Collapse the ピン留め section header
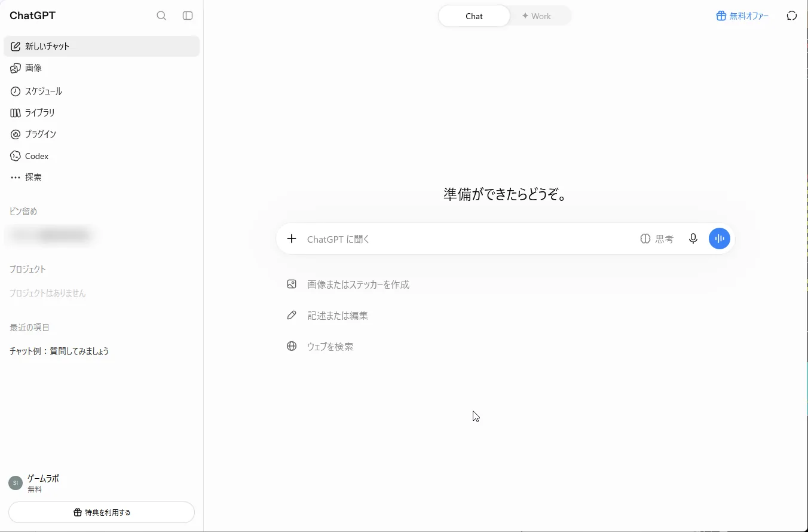This screenshot has height=532, width=808. 23,211
